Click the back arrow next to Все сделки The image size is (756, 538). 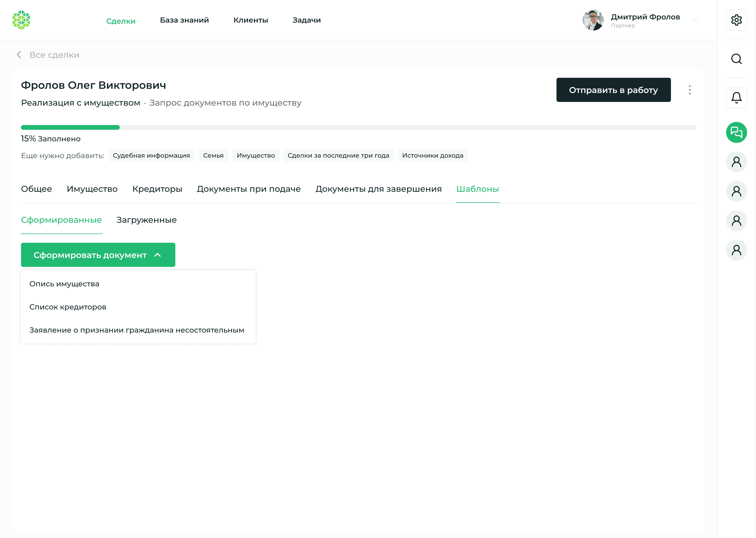[19, 55]
